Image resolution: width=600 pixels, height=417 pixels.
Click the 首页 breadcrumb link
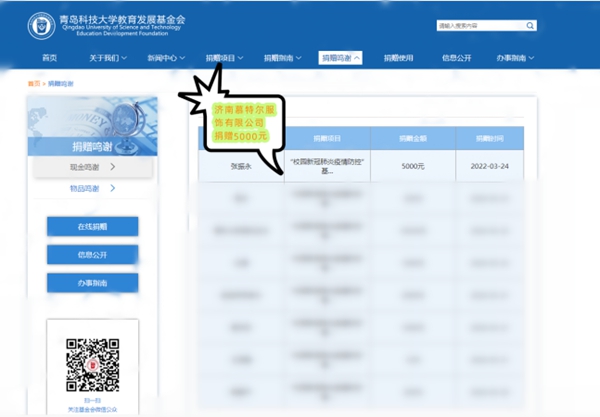click(x=34, y=83)
